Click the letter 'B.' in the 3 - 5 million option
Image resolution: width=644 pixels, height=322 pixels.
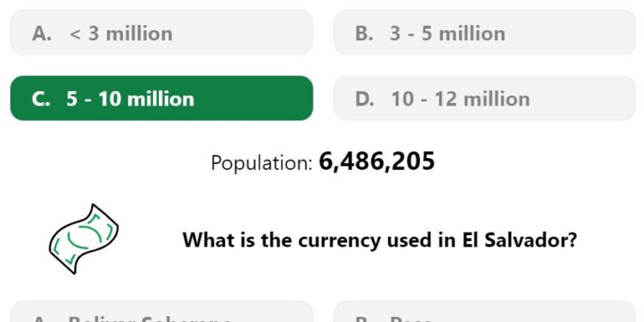click(x=364, y=33)
